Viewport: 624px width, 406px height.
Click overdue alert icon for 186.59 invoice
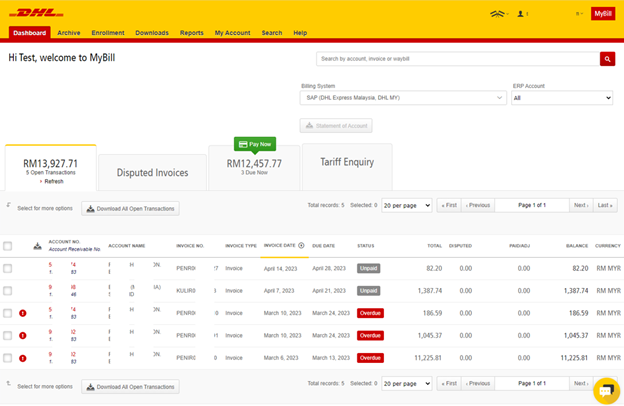[23, 313]
